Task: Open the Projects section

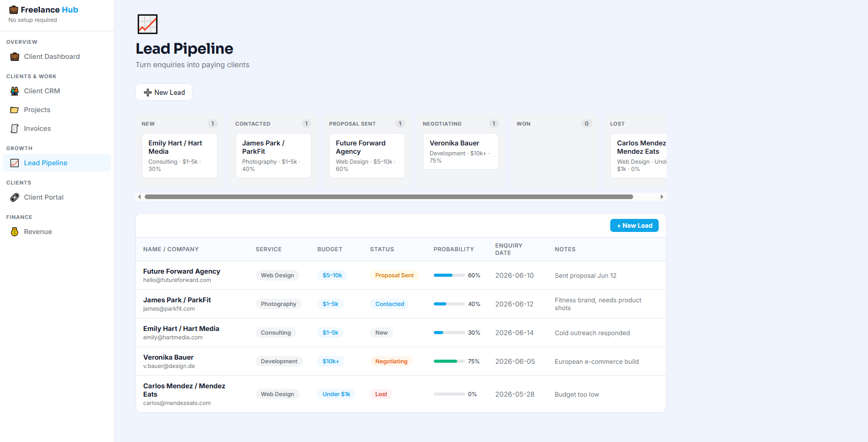Action: tap(57, 110)
